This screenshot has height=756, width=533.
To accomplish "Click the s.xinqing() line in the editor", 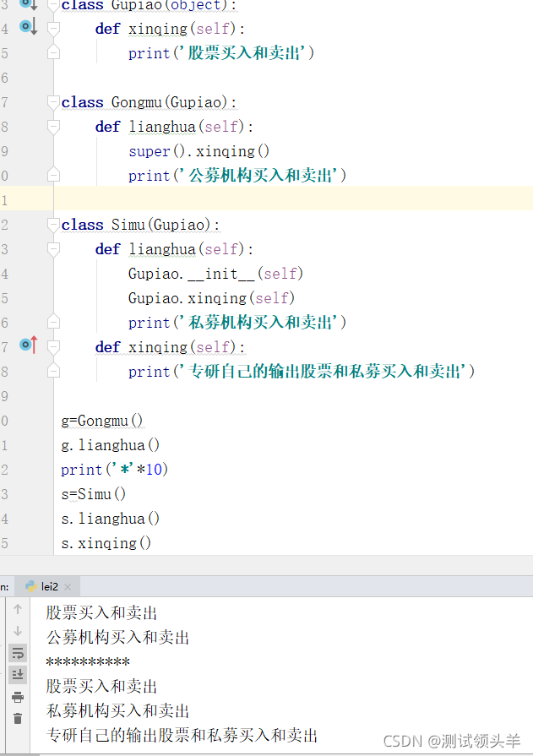I will coord(106,543).
